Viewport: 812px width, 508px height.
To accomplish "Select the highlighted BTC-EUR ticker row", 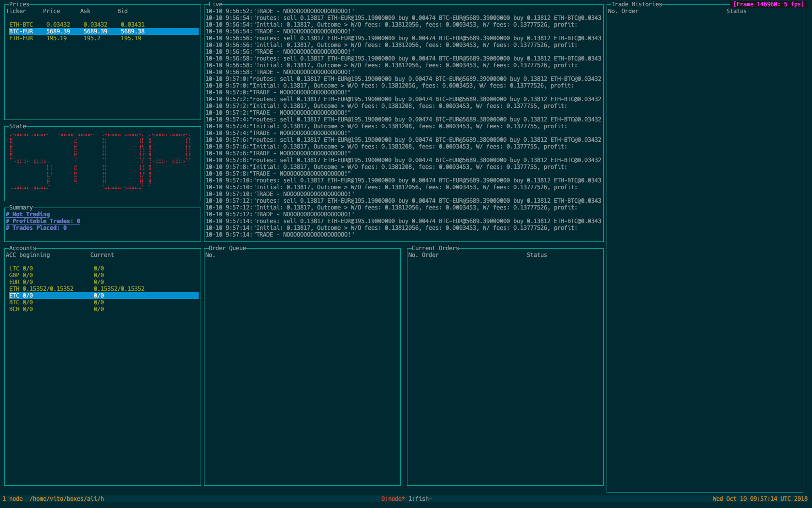I will click(x=104, y=31).
